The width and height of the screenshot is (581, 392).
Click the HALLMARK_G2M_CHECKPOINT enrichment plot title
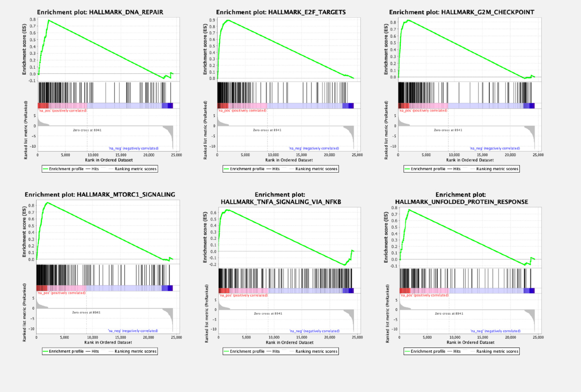(x=462, y=12)
